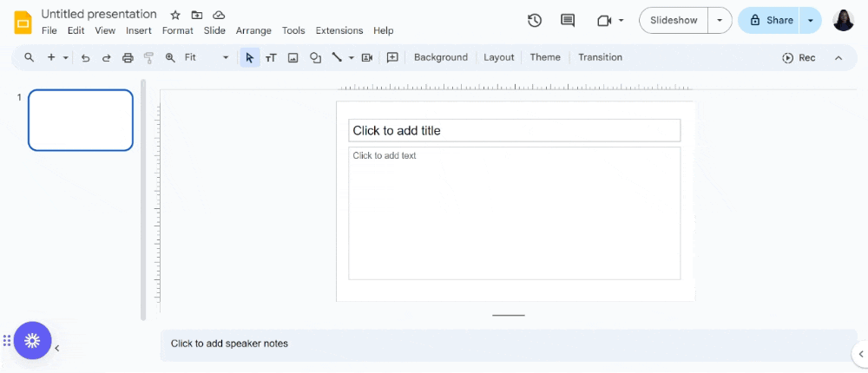This screenshot has width=868, height=373.
Task: Open the Extensions menu
Action: tap(339, 30)
